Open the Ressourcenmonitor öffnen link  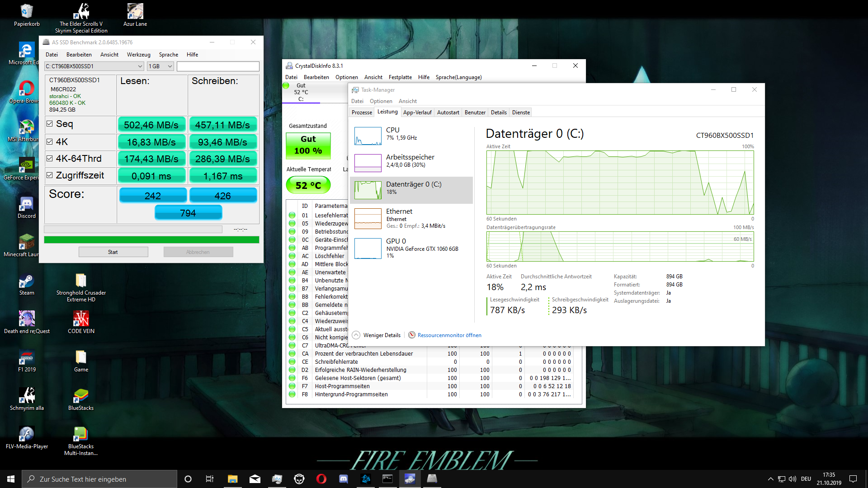(449, 335)
